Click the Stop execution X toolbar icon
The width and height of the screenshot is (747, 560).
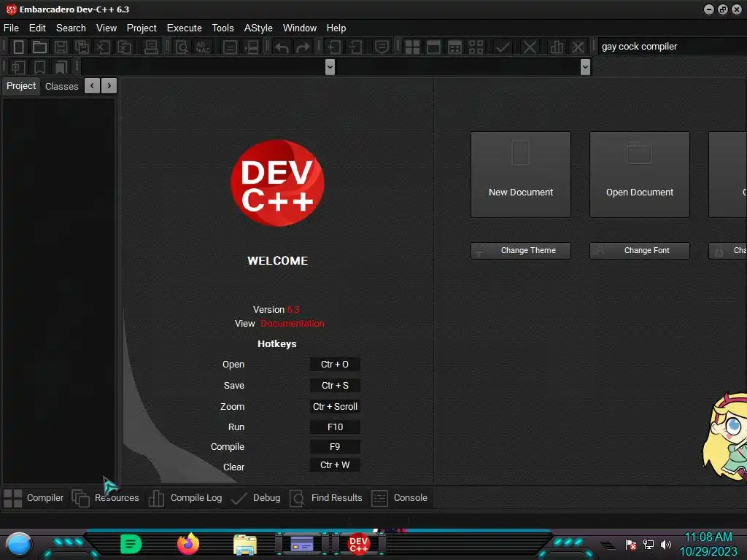(x=530, y=47)
